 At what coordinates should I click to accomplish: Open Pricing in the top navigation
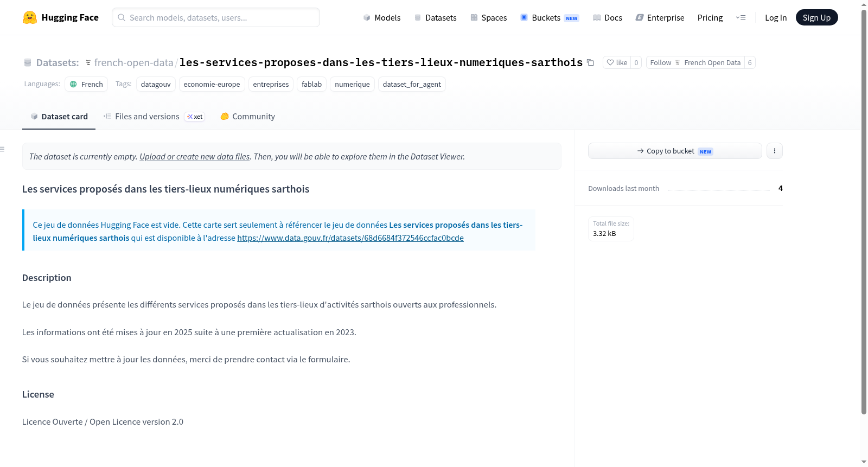coord(710,17)
